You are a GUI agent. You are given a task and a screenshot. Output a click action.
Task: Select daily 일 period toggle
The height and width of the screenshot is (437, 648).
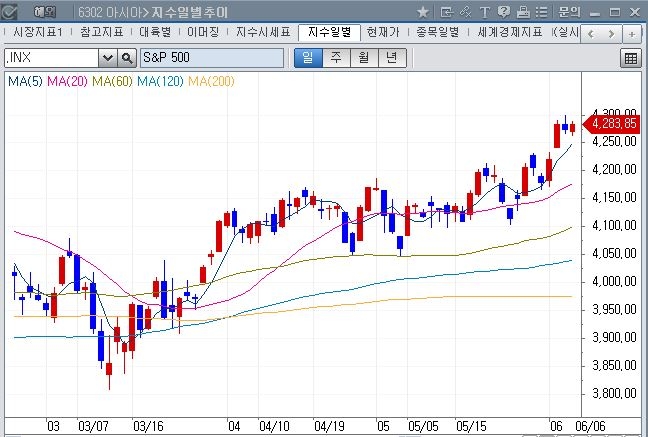coord(308,58)
